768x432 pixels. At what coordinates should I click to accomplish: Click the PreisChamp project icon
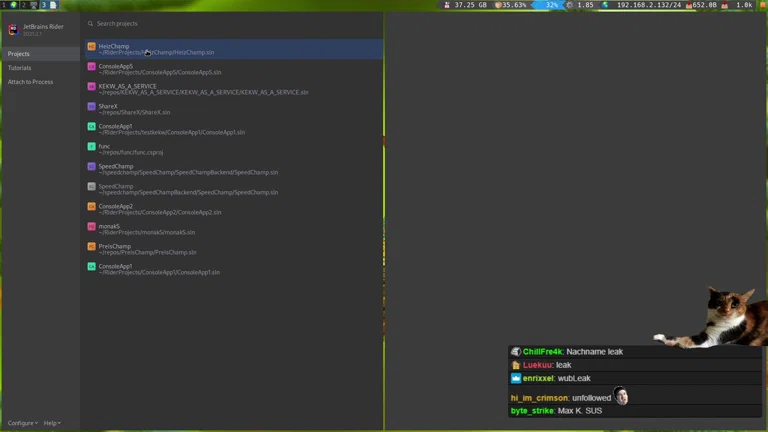click(x=92, y=246)
